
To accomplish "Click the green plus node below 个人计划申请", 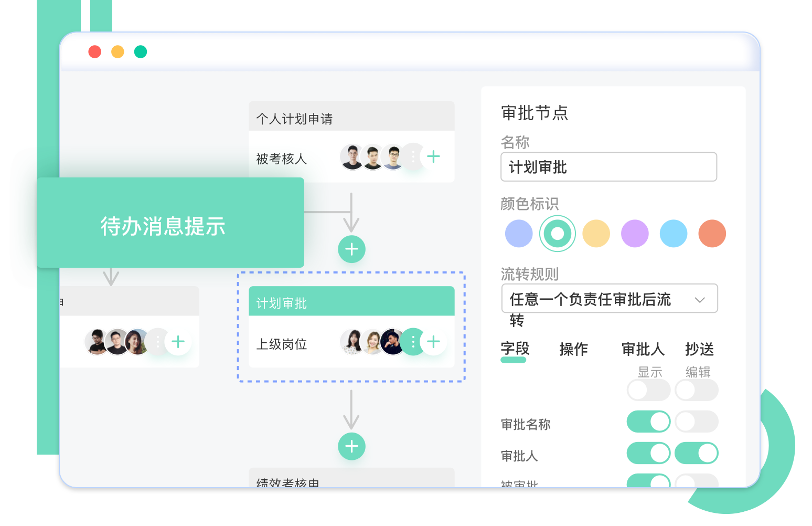I will 351,249.
